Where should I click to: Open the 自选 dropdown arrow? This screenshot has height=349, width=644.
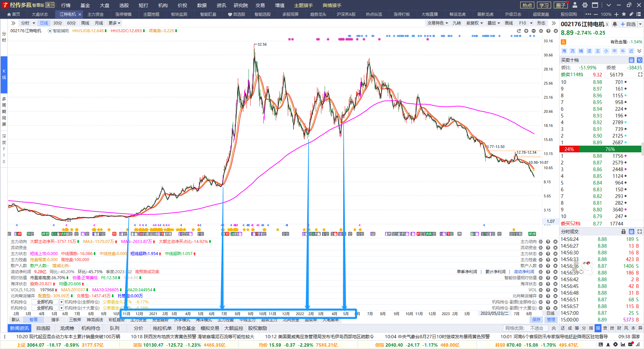[640, 24]
